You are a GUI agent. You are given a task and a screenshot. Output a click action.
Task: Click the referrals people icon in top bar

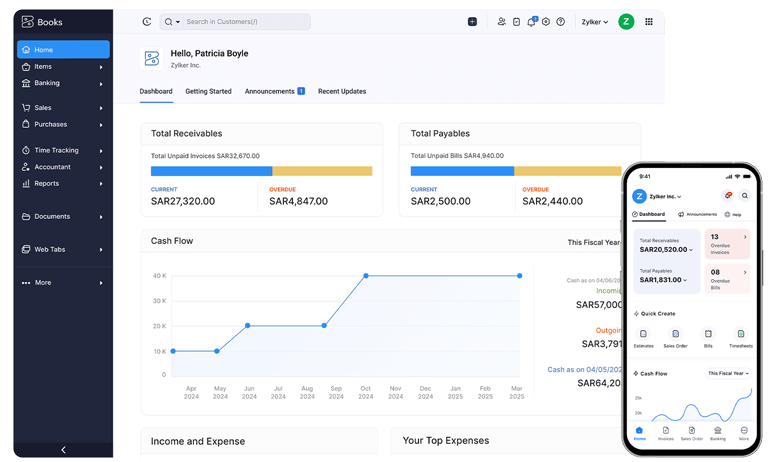501,21
